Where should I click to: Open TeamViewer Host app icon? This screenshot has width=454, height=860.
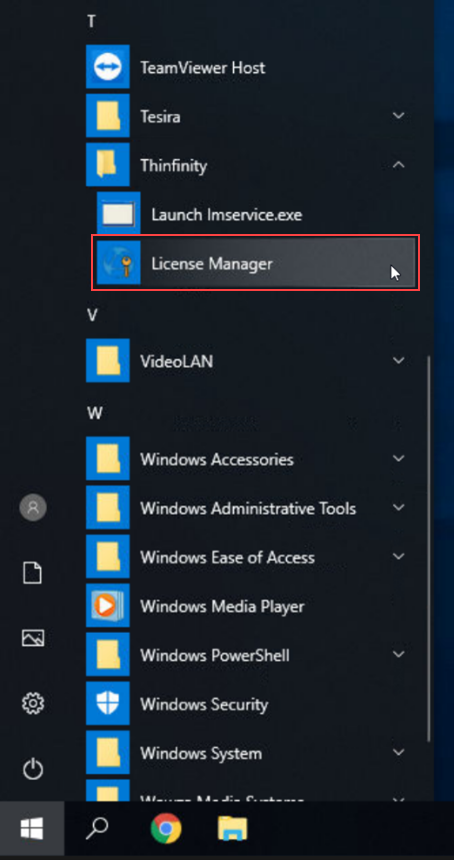click(x=107, y=67)
